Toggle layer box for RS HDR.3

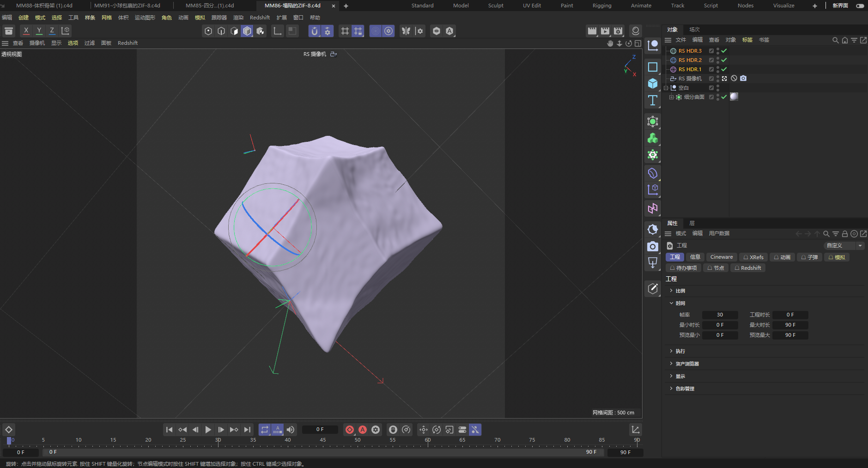pos(711,51)
